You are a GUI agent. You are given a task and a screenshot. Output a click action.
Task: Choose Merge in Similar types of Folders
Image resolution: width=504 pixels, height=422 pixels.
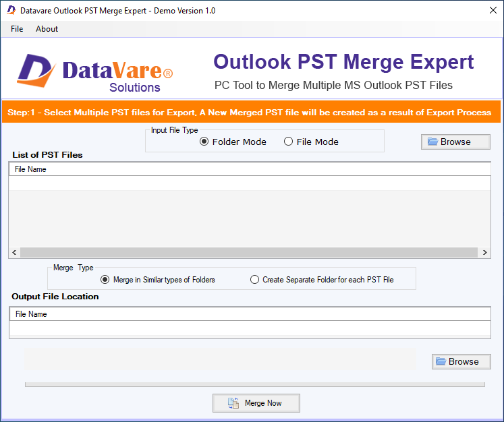coord(157,280)
